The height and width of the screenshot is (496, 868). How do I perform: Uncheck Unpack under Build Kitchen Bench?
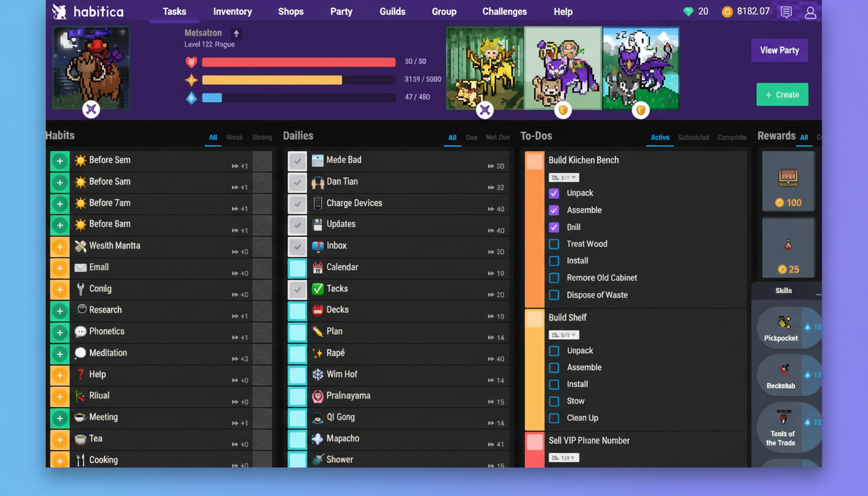tap(553, 192)
